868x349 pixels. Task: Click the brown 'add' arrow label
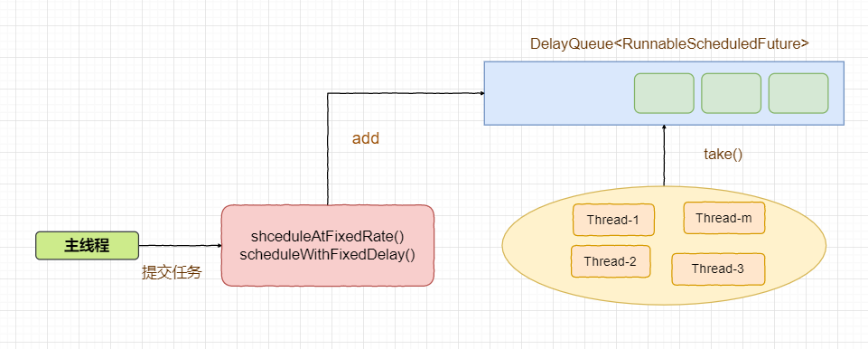click(x=366, y=138)
